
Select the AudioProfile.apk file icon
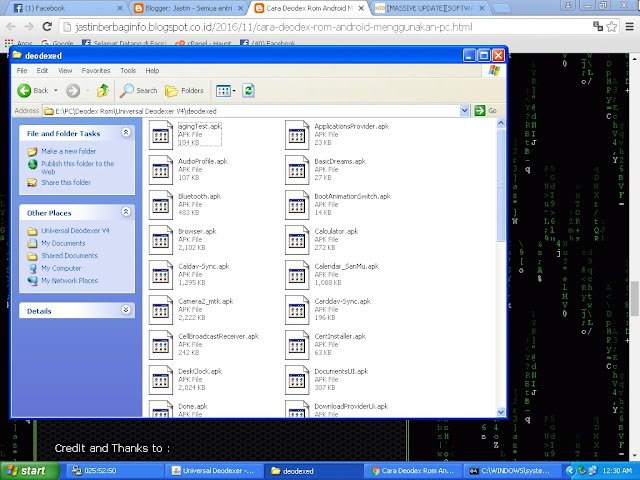[x=160, y=170]
